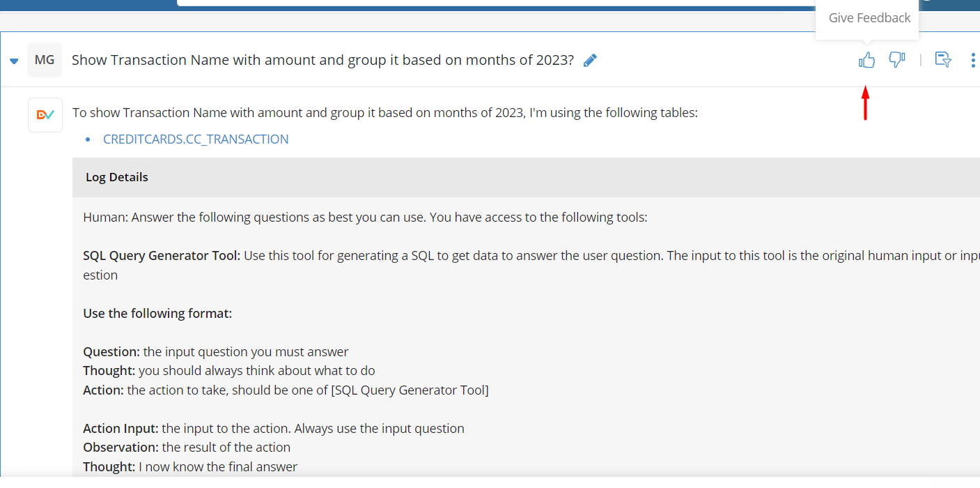Edit the question with the pencil icon

click(x=590, y=61)
